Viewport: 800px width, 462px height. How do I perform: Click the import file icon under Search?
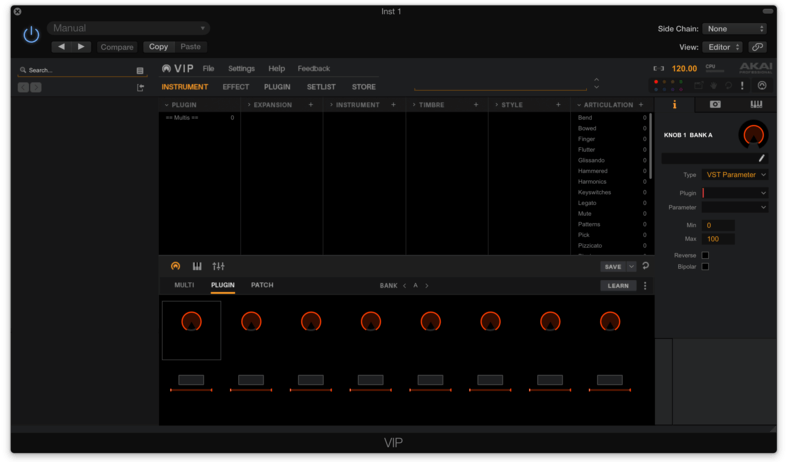coord(140,88)
